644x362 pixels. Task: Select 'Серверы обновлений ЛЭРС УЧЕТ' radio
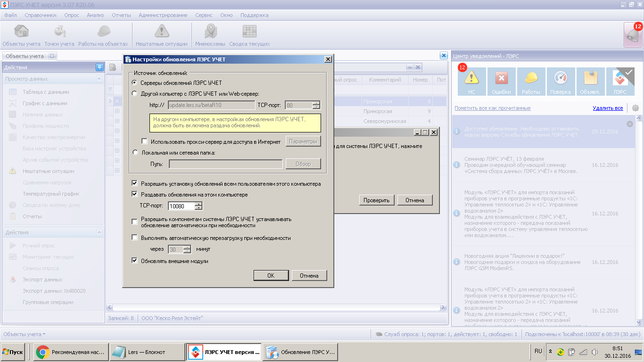tap(135, 82)
